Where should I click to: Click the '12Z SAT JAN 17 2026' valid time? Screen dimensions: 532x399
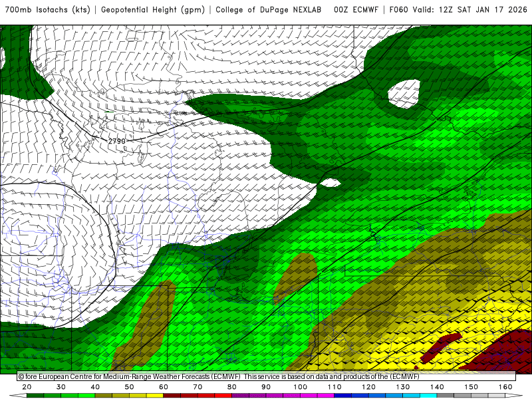tap(483, 10)
